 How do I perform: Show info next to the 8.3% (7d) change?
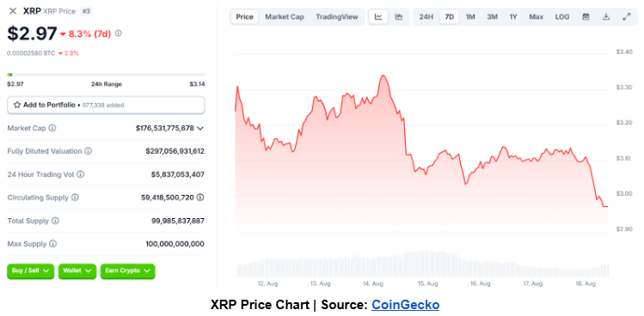pos(119,33)
